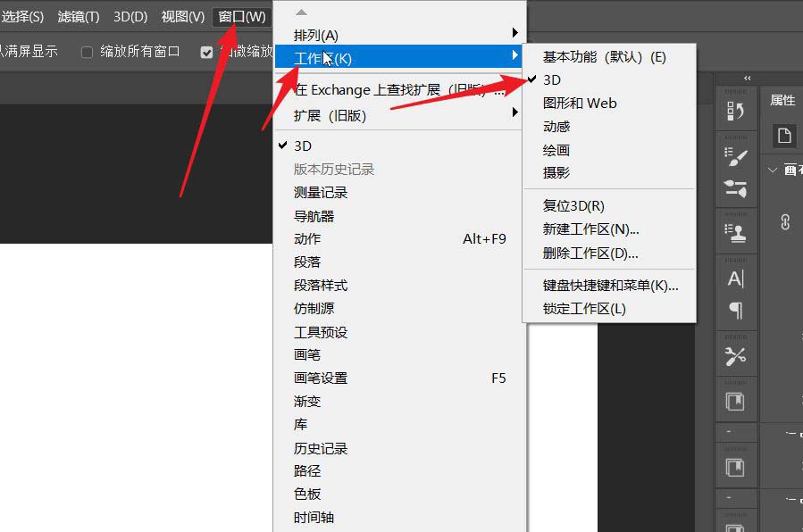
Task: Collapse the panel dock with double-arrow chevron
Action: click(x=748, y=78)
